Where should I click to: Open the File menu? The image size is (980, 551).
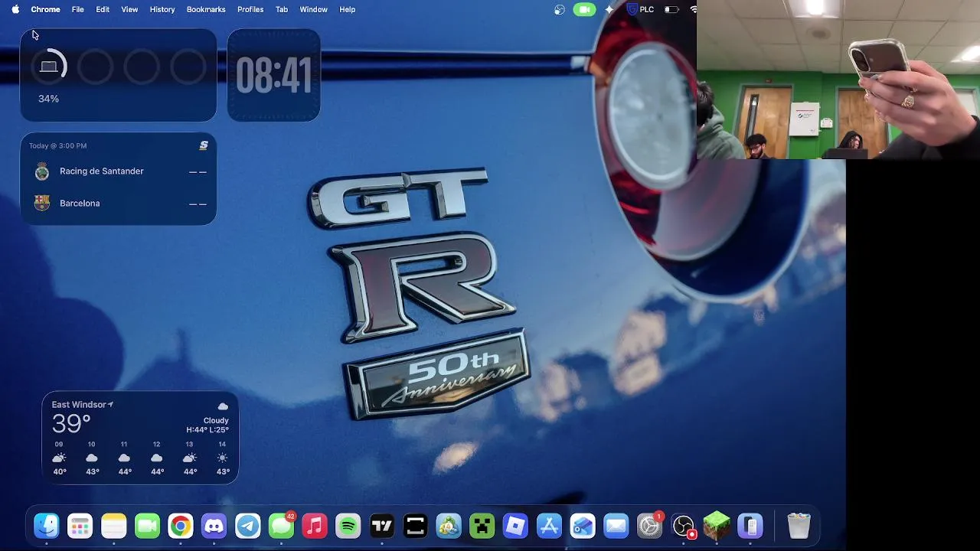78,9
